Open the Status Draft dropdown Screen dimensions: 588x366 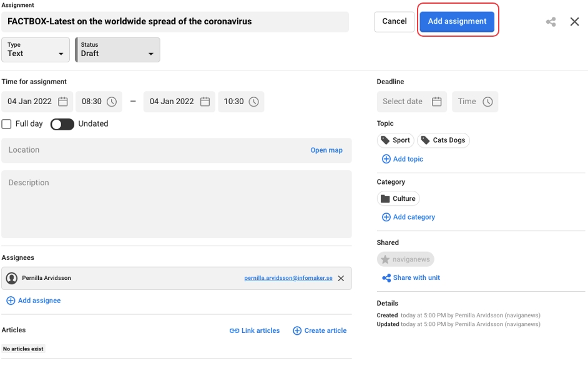point(117,50)
